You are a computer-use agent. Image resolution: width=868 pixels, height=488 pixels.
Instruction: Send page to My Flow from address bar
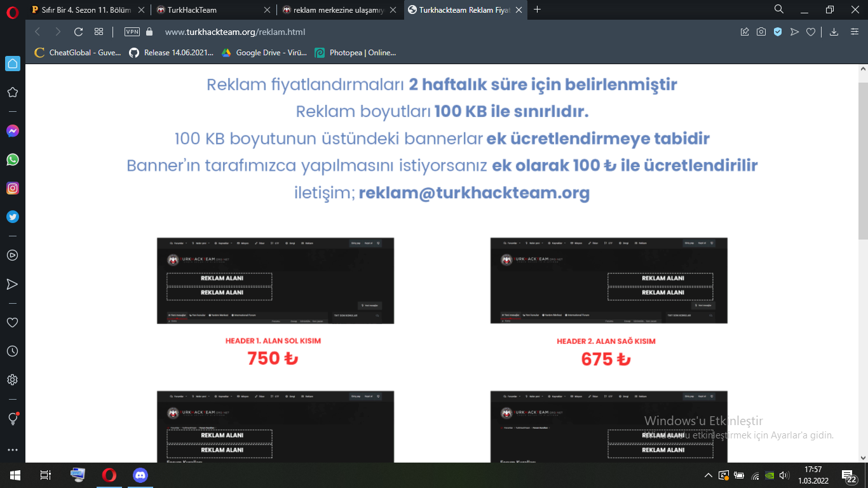[x=794, y=32]
